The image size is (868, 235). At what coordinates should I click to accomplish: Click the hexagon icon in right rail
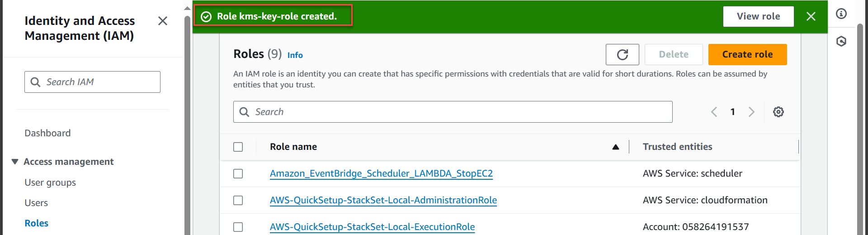(x=841, y=42)
